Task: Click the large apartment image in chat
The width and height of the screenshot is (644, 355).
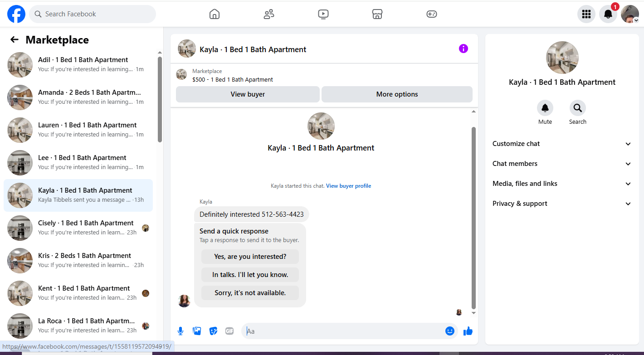Action: (x=321, y=126)
